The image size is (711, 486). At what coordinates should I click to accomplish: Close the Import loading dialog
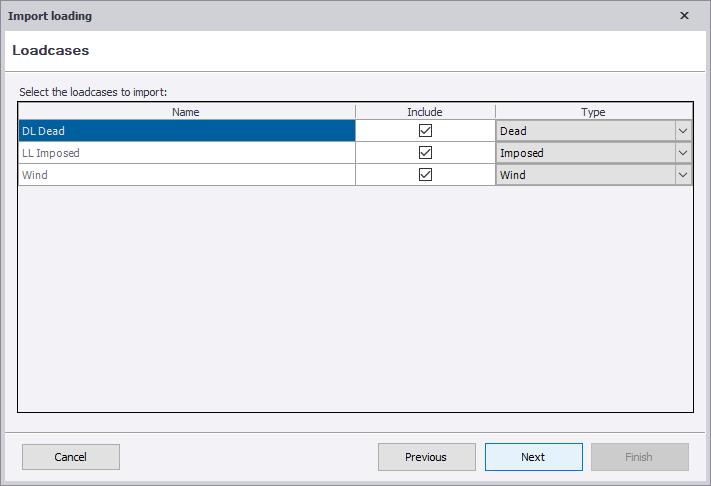tap(684, 15)
